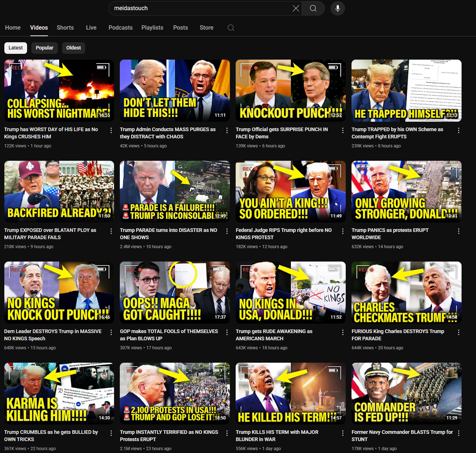Screen dimensions: 476x453
Task: Open title link 'FURIOUS King Charles DESTROYS Trump'
Action: point(398,335)
